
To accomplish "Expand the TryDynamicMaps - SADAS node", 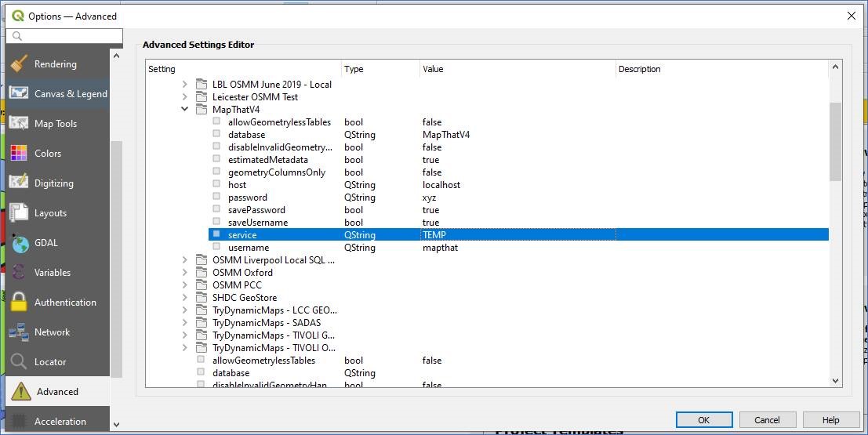I will tap(185, 323).
